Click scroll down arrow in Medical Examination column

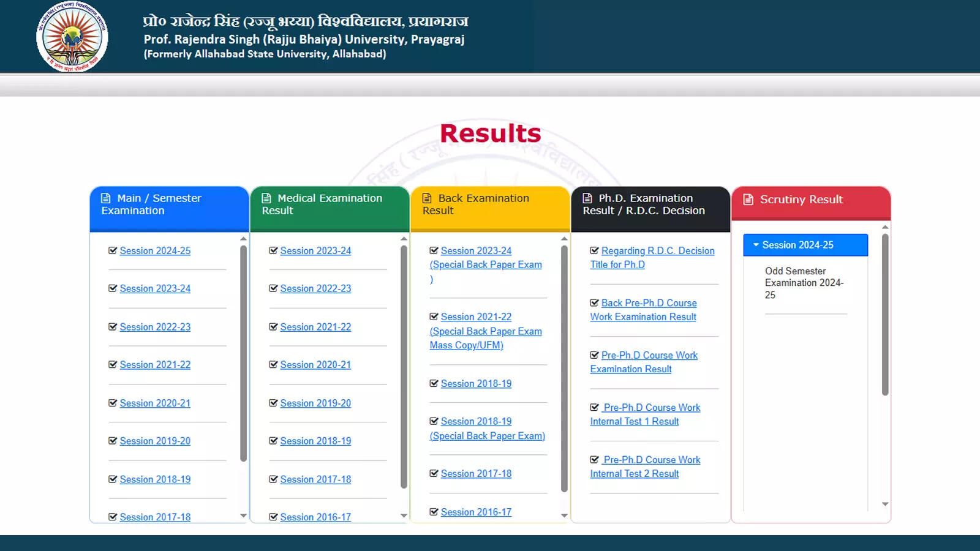(x=404, y=515)
